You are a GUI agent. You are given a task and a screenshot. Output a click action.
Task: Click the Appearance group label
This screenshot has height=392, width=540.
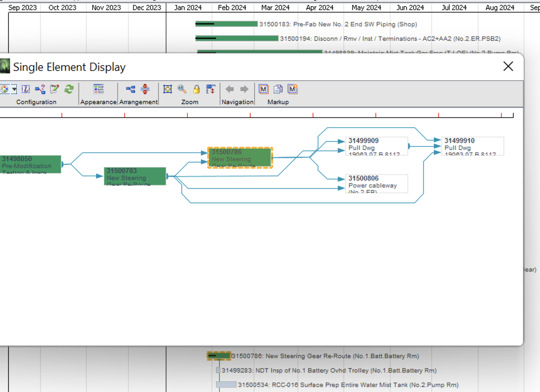click(x=98, y=102)
